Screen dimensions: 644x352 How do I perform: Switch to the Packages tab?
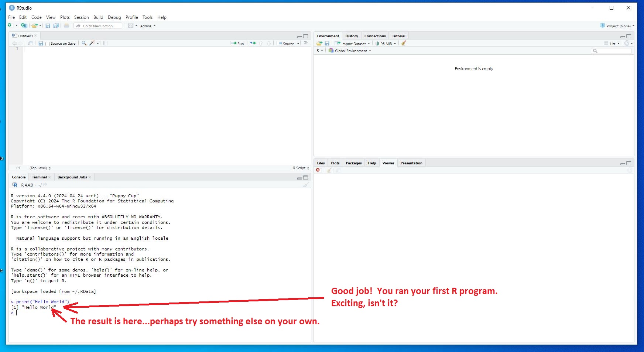[x=353, y=163]
